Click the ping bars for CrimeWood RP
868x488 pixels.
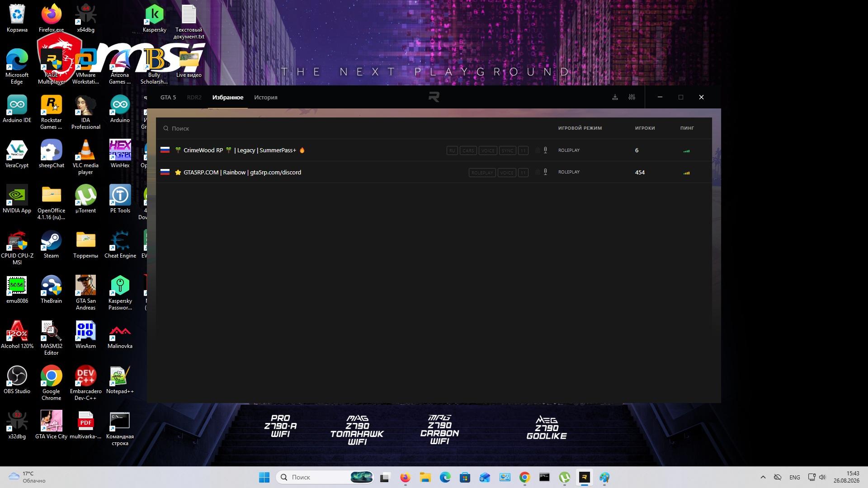pyautogui.click(x=687, y=151)
